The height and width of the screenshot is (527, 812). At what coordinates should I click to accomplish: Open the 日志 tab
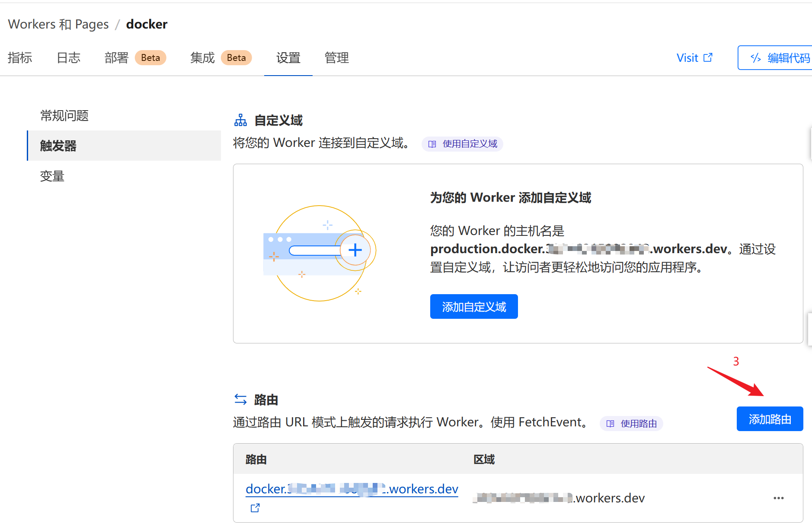pos(68,57)
